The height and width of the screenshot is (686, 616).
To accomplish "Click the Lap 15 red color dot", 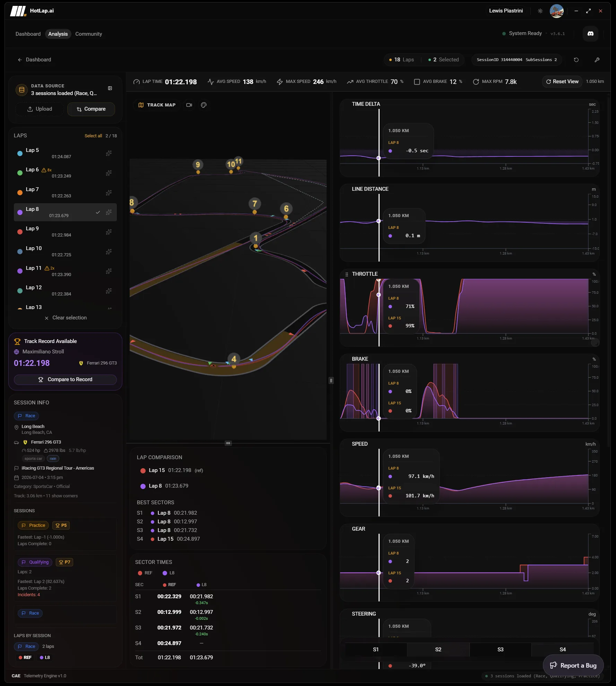I will (x=143, y=471).
